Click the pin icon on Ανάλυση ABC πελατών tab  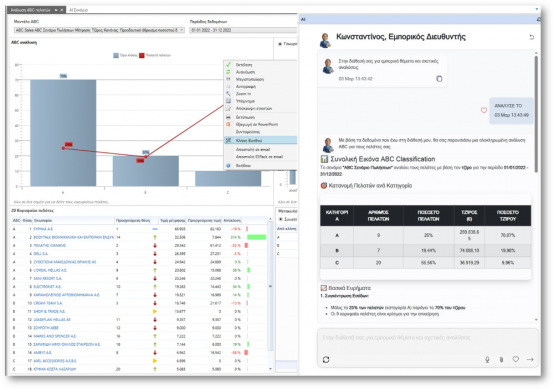tap(56, 10)
